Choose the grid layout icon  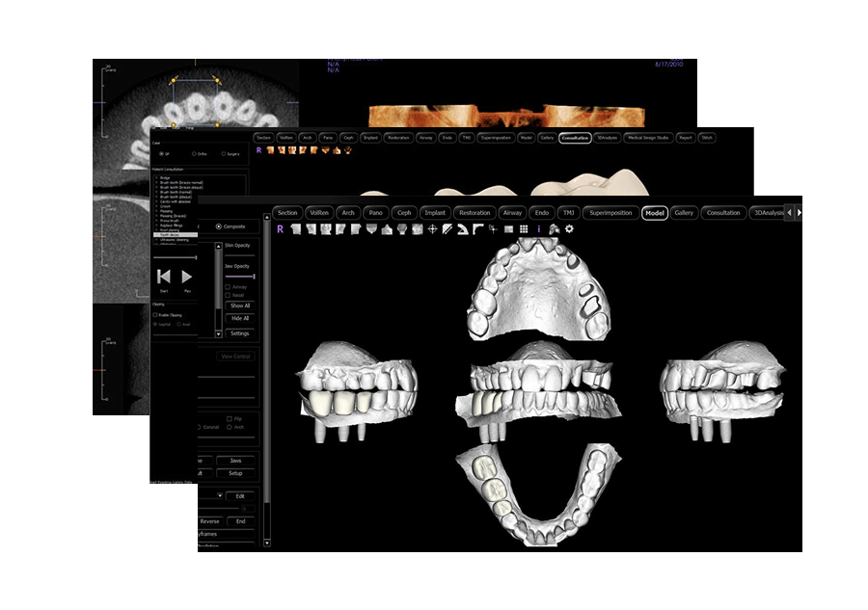523,229
